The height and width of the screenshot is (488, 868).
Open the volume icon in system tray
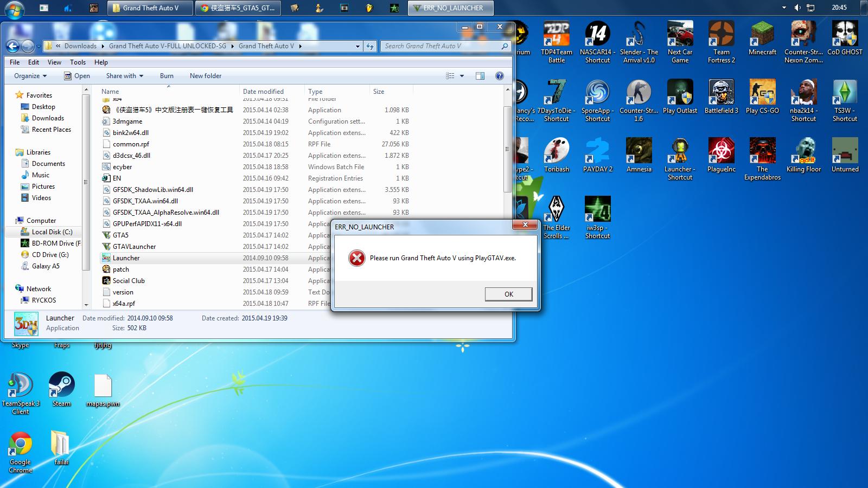pyautogui.click(x=797, y=8)
